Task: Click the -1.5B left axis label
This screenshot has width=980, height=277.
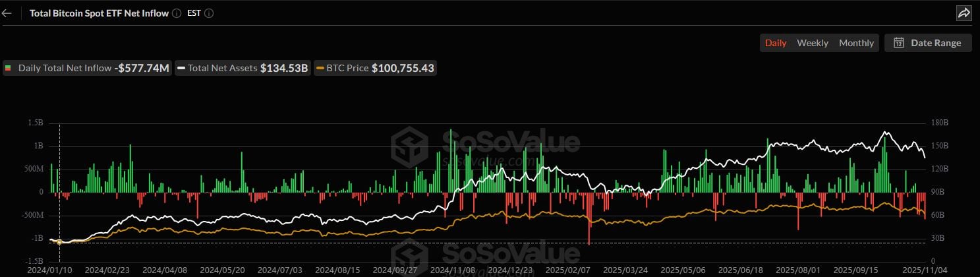Action: pos(34,261)
